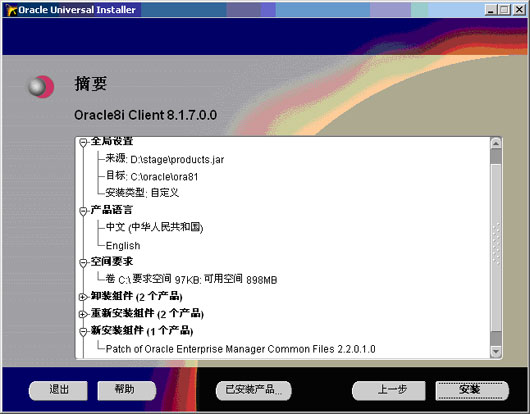The image size is (530, 414).
Task: Expand the 重新安装组件 (2 个产品) node
Action: click(x=83, y=314)
